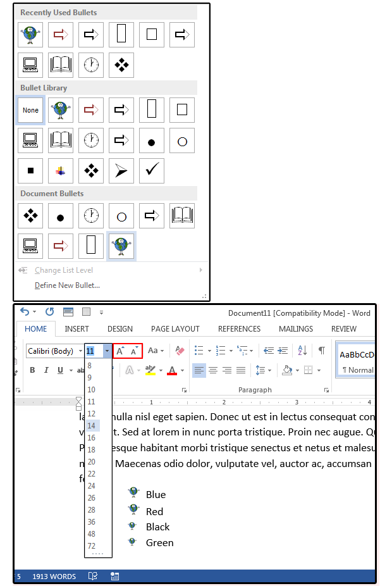392x586 pixels.
Task: Open the REFERENCES tab
Action: [x=239, y=329]
